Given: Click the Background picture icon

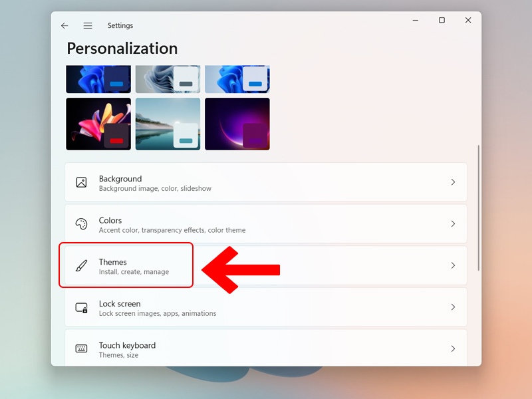Looking at the screenshot, I should click(x=81, y=182).
